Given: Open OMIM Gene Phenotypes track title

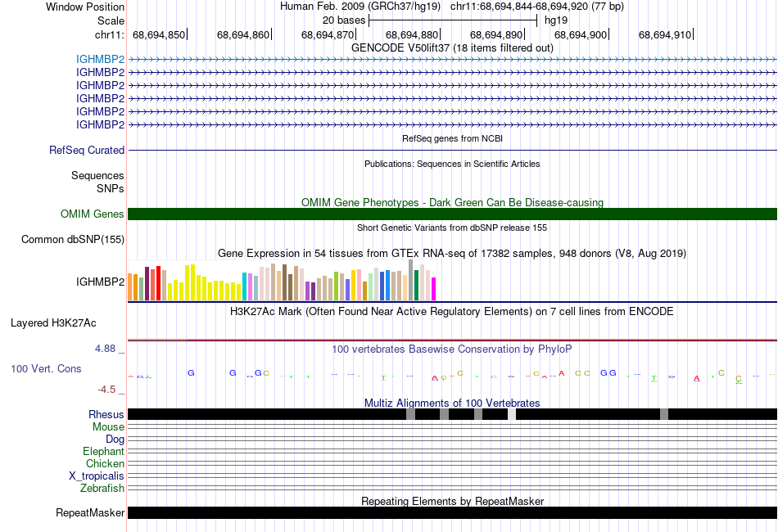Looking at the screenshot, I should (452, 202).
